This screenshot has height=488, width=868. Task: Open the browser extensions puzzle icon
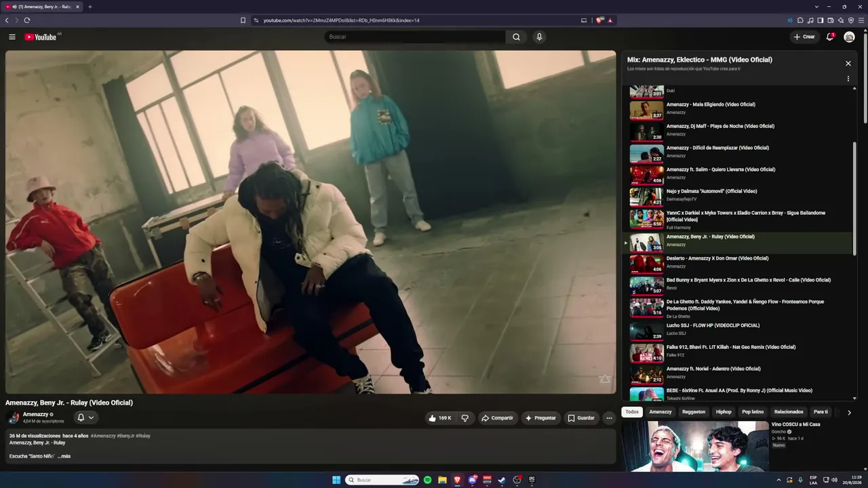[x=800, y=20]
